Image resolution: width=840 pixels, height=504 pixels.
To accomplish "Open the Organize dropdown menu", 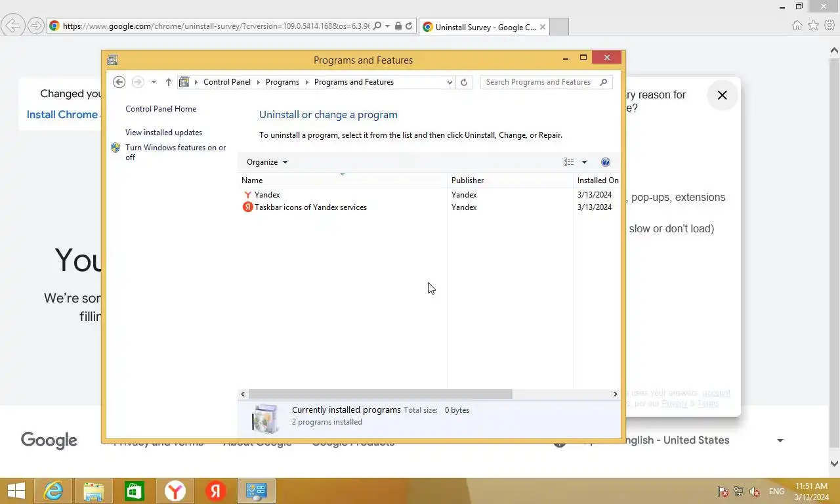I will click(x=267, y=162).
